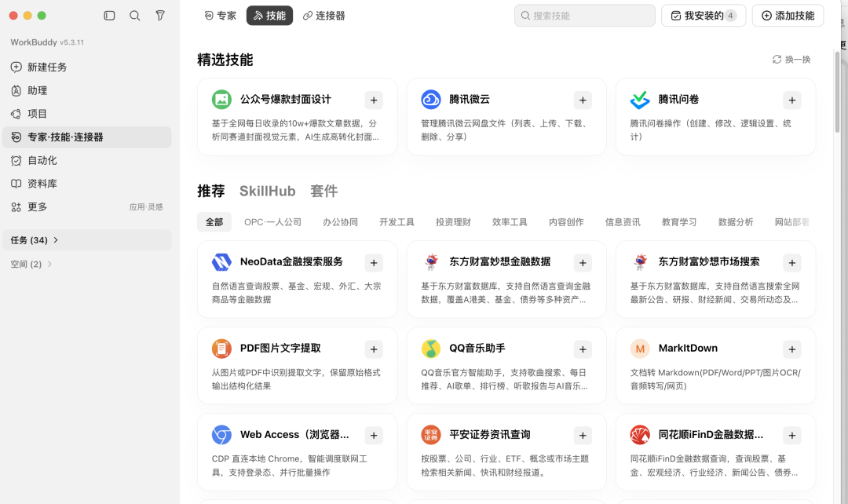Filter by 投资理财 category
The height and width of the screenshot is (504, 848).
(x=453, y=222)
